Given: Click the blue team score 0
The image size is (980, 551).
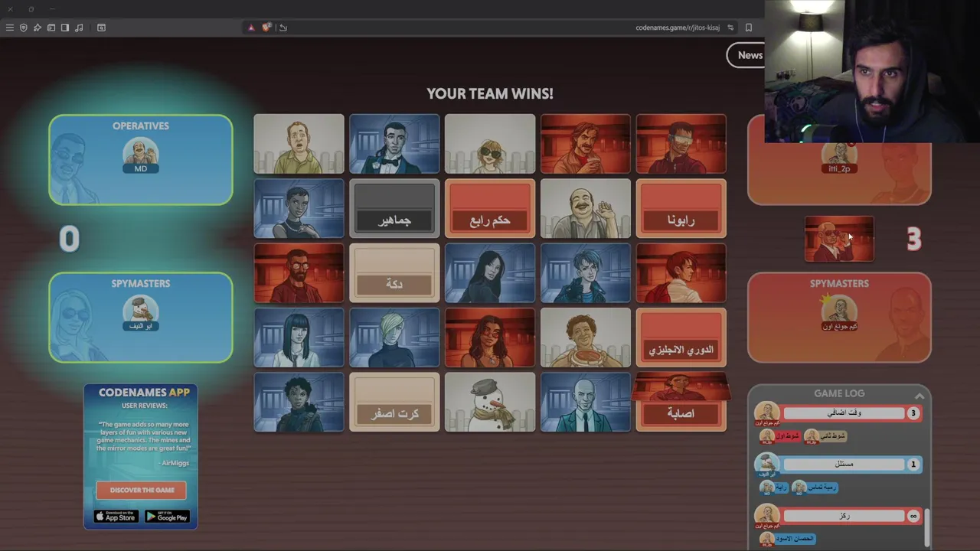Looking at the screenshot, I should point(69,240).
